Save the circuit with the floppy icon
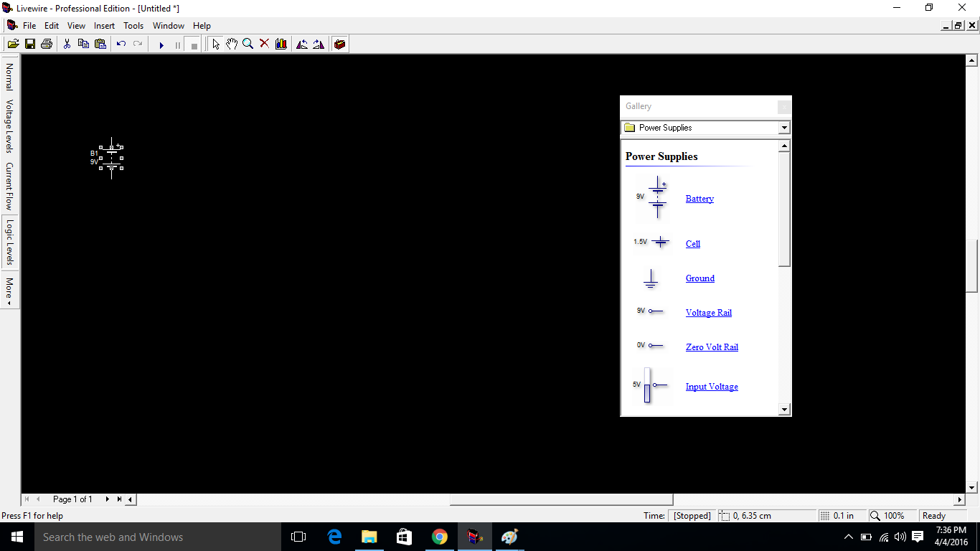The height and width of the screenshot is (551, 980). tap(30, 44)
